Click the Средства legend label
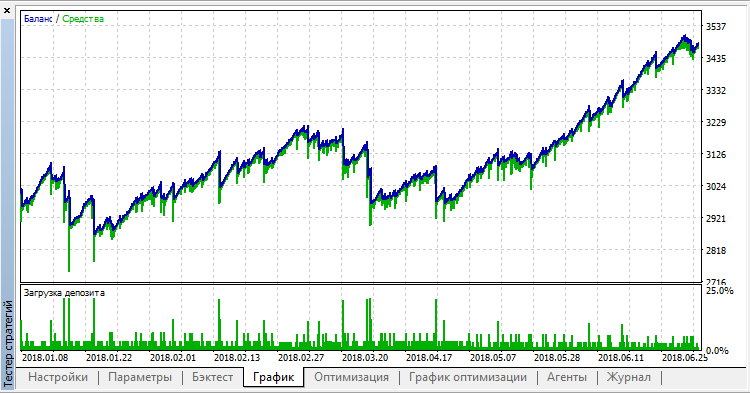 [83, 19]
